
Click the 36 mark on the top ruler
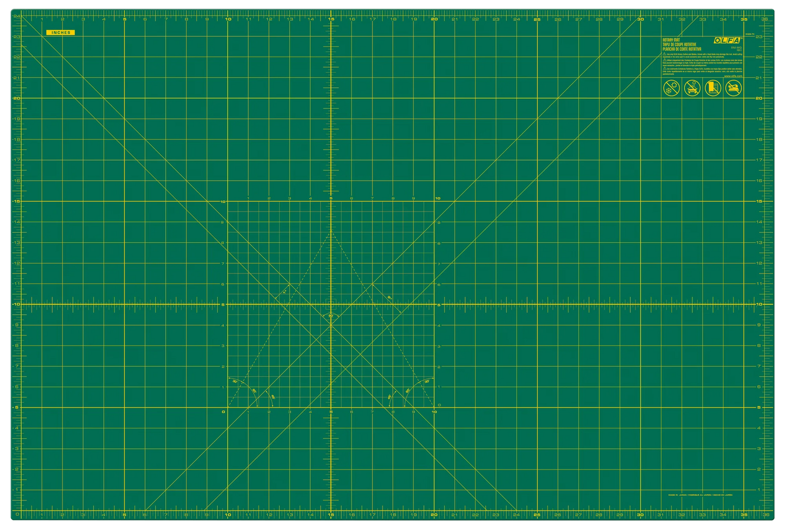pos(765,20)
